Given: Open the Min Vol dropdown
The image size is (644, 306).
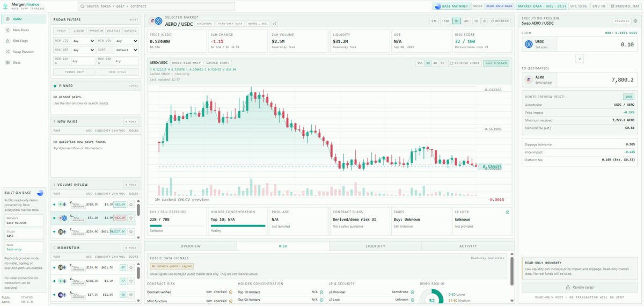Looking at the screenshot, I should 125,40.
